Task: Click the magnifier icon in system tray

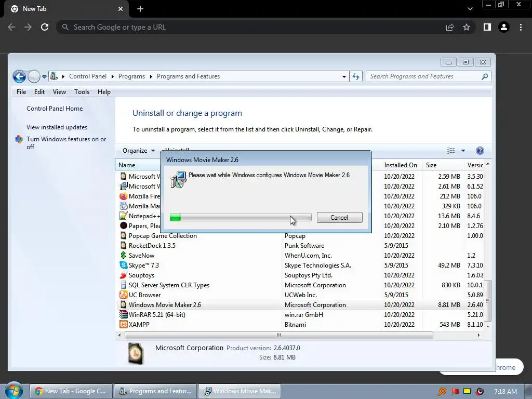Action: click(x=442, y=392)
